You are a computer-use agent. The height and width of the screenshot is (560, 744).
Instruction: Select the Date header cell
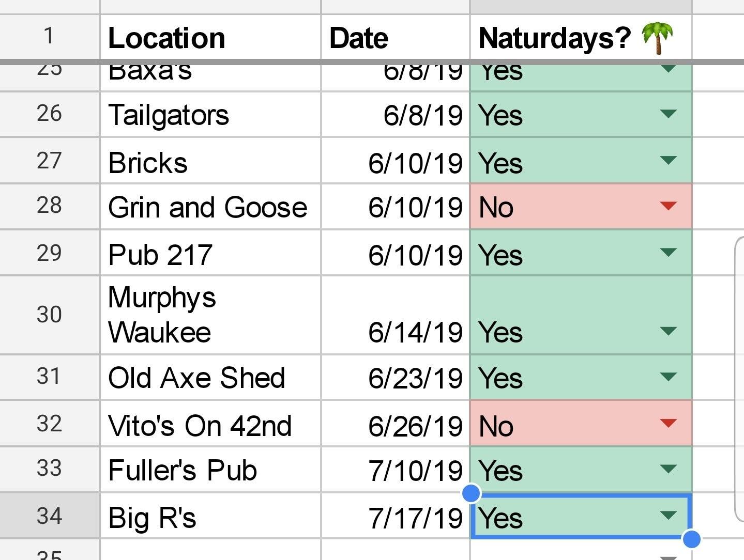(x=396, y=38)
